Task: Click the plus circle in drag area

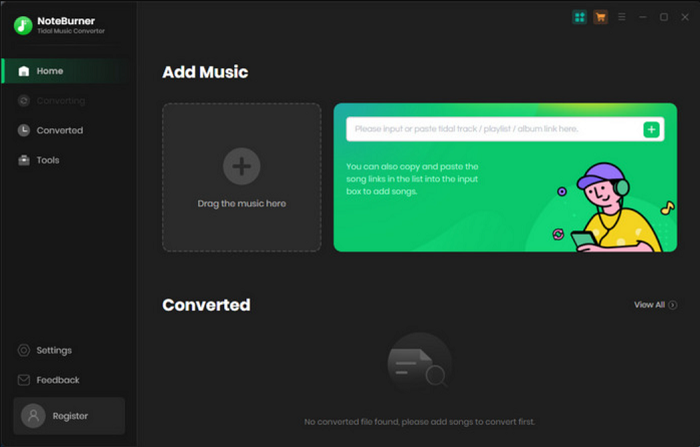Action: click(242, 166)
